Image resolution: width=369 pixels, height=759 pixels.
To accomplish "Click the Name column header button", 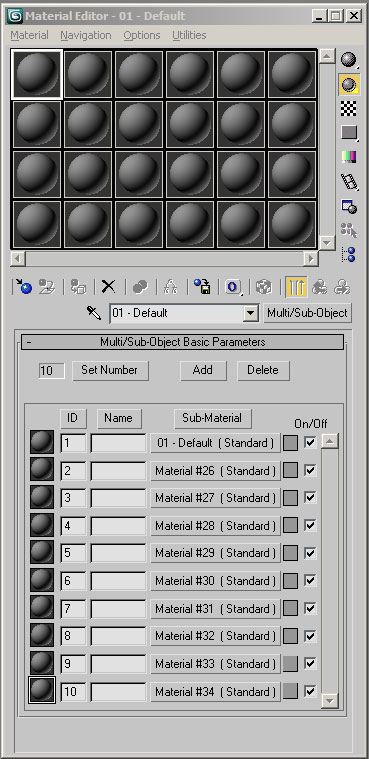I will tap(120, 418).
